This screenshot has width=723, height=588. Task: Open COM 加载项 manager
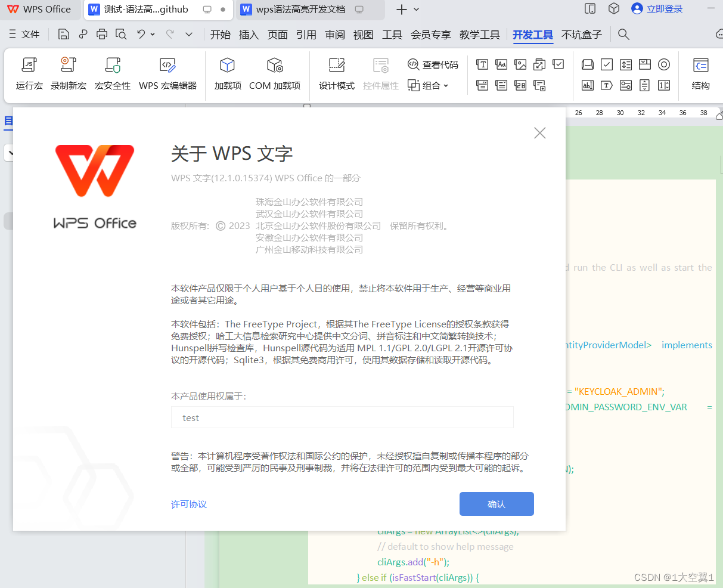pyautogui.click(x=275, y=73)
